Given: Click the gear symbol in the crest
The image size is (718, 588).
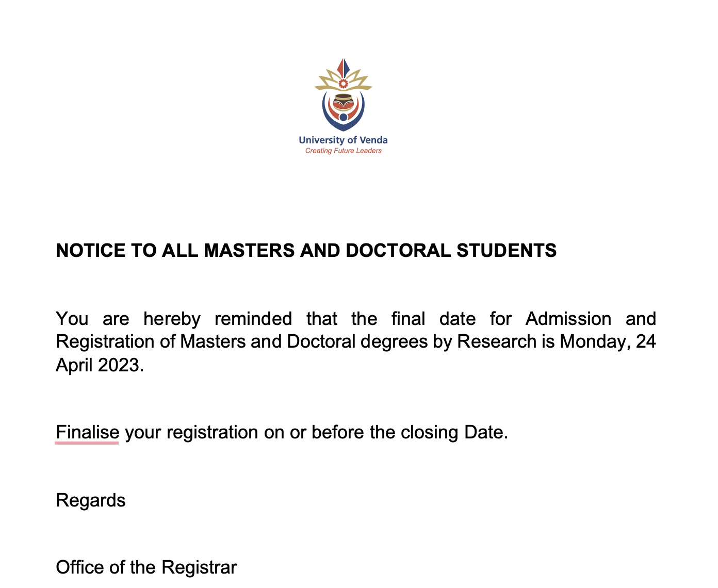Looking at the screenshot, I should click(x=344, y=83).
